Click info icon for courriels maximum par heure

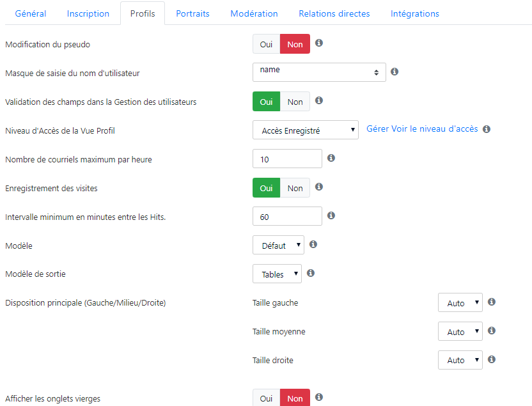tap(331, 158)
